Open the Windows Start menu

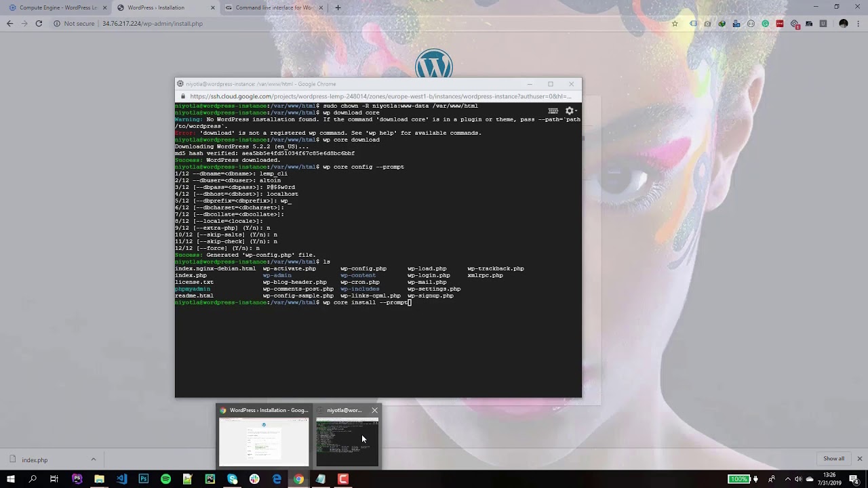tap(11, 479)
